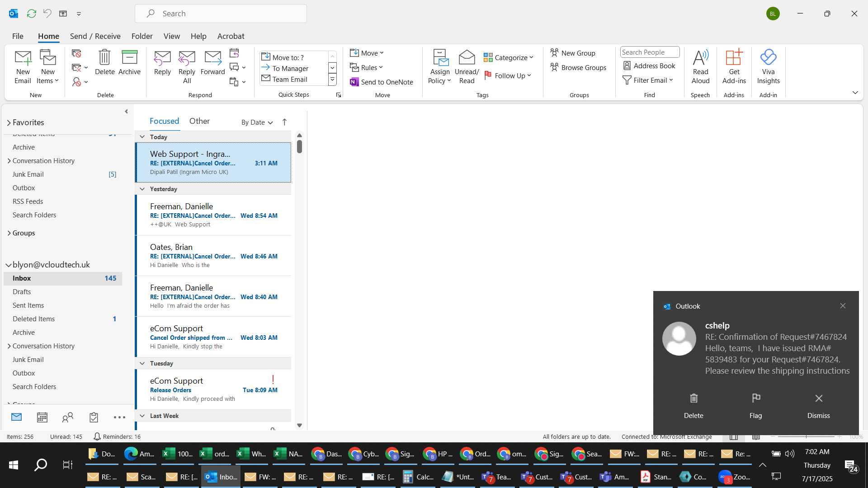Flag the cshelp notification email
The height and width of the screenshot is (488, 868).
(756, 405)
